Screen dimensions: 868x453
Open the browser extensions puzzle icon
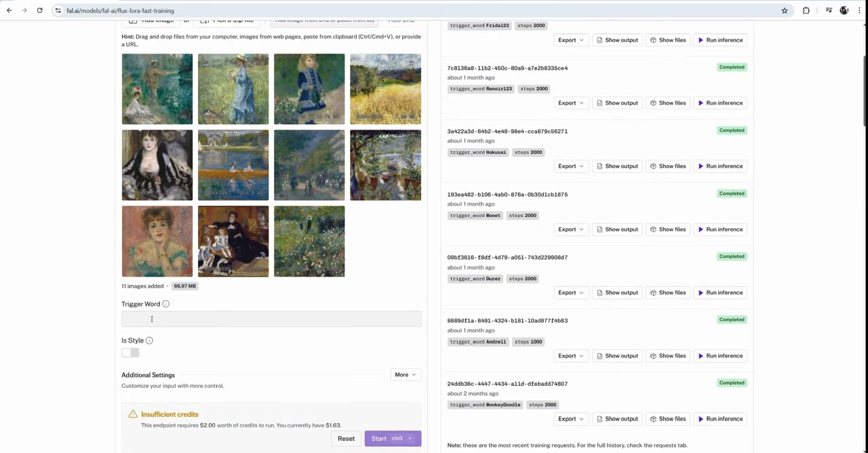[806, 11]
